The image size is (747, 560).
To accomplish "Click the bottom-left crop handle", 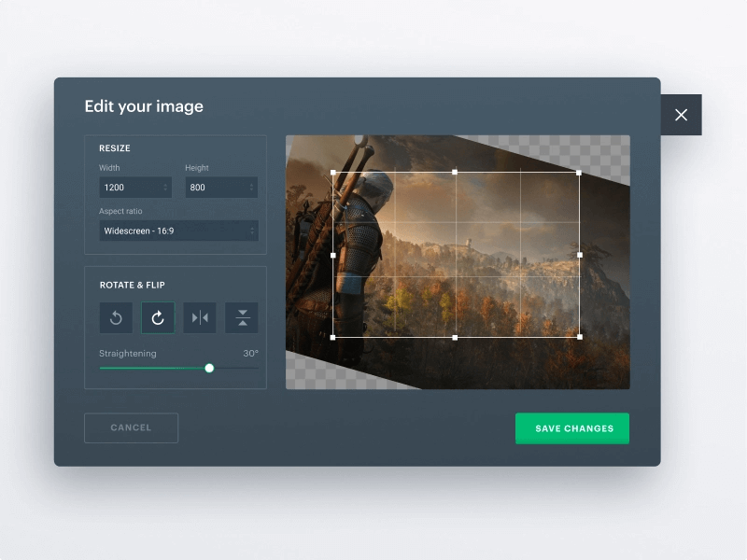I will click(x=333, y=337).
